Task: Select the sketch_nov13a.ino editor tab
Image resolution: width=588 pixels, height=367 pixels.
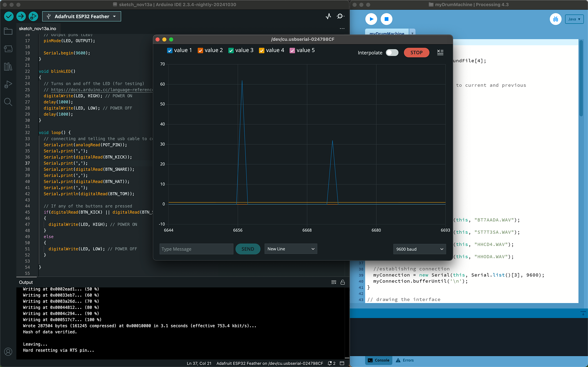Action: [37, 28]
